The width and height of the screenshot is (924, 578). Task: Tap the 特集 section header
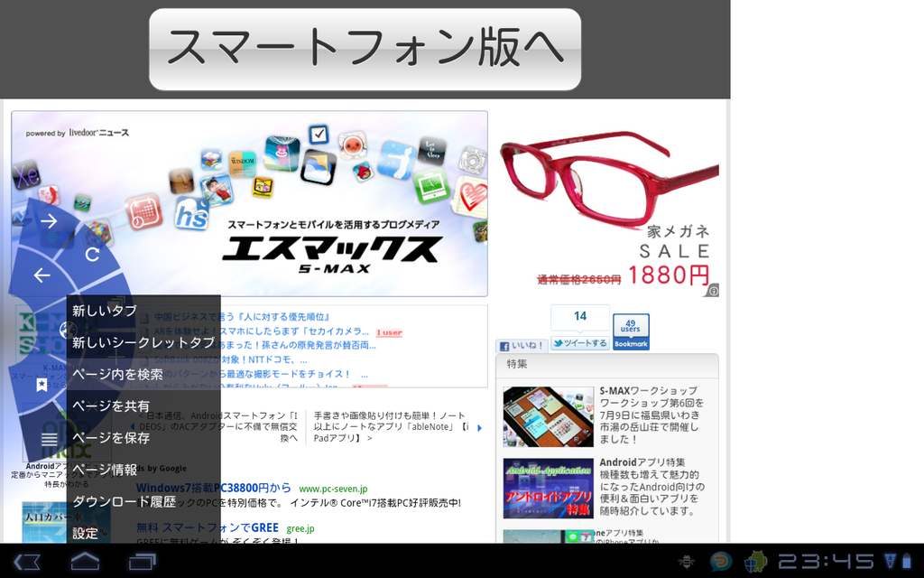[x=607, y=365]
